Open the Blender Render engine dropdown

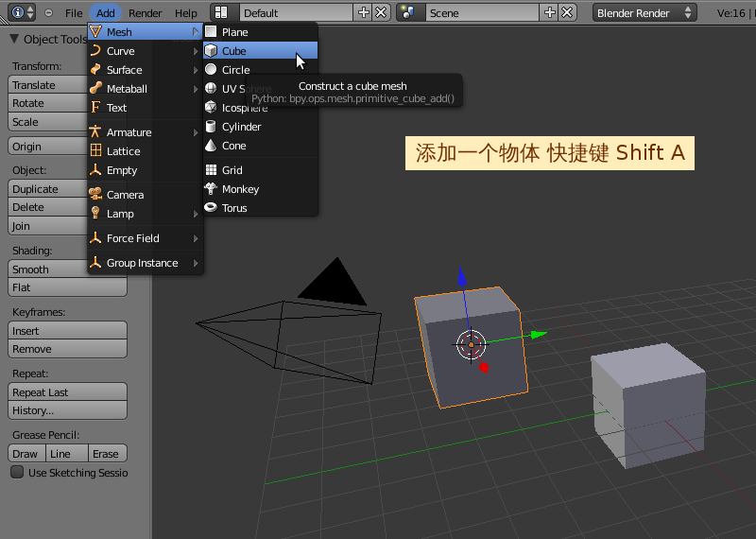pyautogui.click(x=644, y=13)
